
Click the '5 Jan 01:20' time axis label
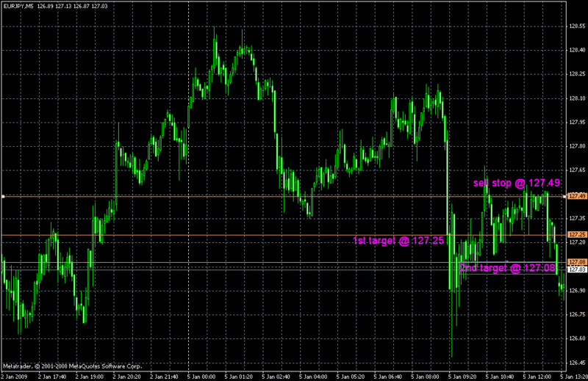coord(239,377)
